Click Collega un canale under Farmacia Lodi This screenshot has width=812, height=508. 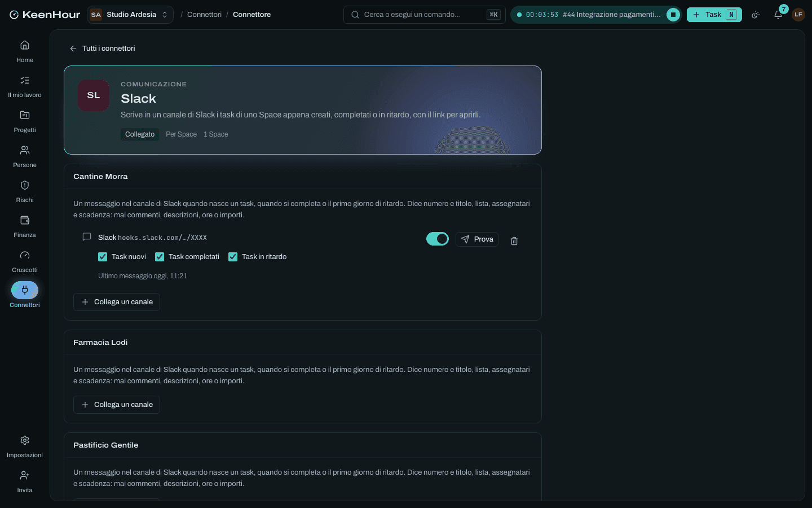point(117,405)
